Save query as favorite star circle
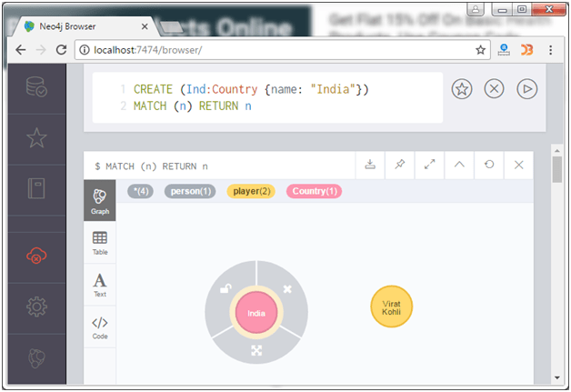Screen dimensions: 571x392 (x=462, y=89)
